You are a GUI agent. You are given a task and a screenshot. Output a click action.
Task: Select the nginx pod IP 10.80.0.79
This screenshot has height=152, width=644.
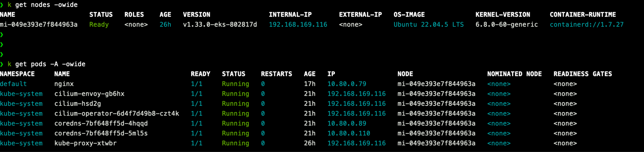click(347, 84)
